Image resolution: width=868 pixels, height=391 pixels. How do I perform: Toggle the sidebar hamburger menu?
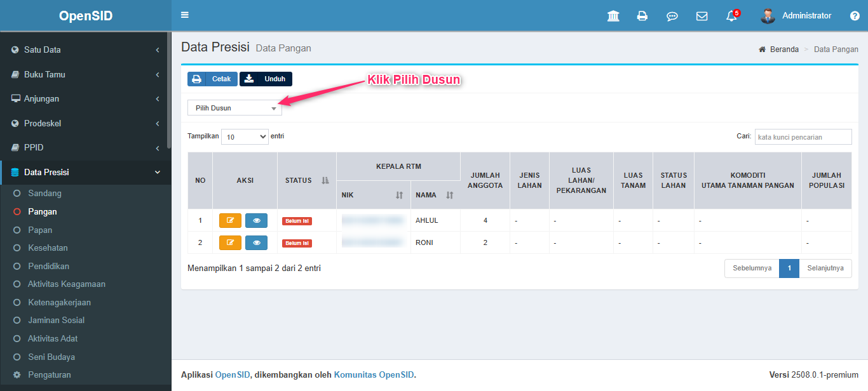[x=185, y=15]
